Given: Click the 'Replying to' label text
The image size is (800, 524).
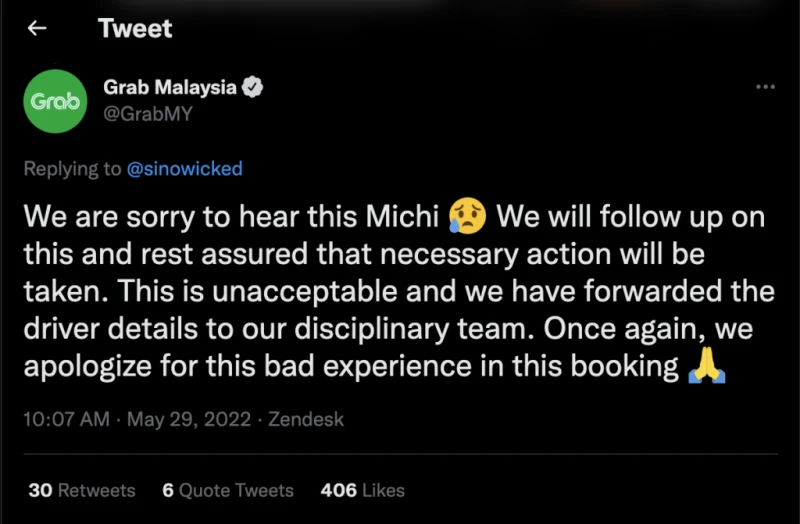Looking at the screenshot, I should tap(72, 169).
